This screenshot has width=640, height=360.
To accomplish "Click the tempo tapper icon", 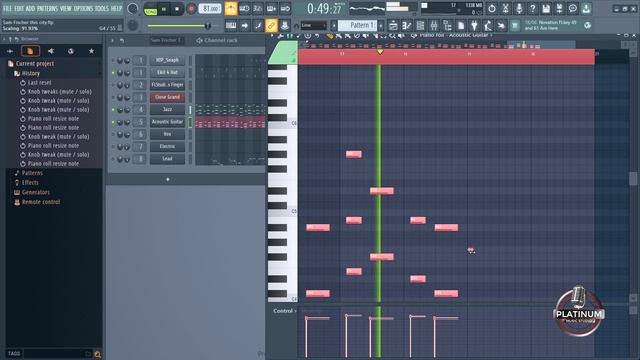I will pyautogui.click(x=488, y=26).
